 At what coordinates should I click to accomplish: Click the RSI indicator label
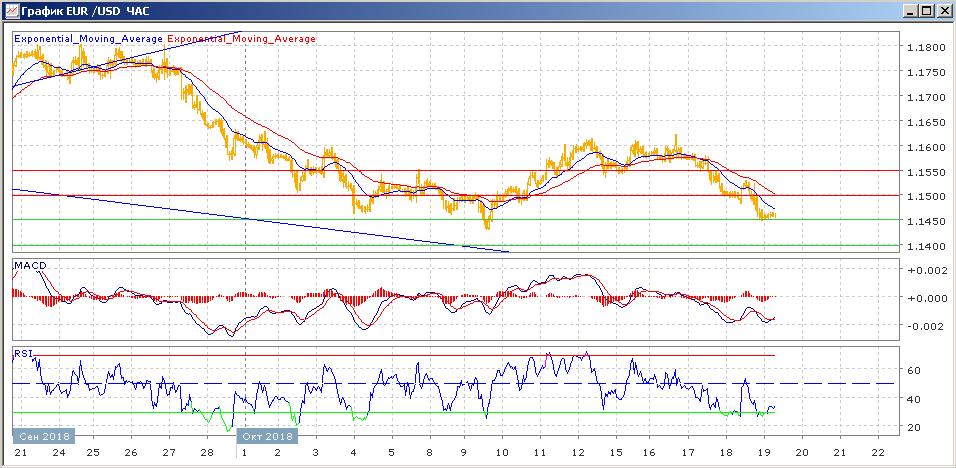point(22,352)
